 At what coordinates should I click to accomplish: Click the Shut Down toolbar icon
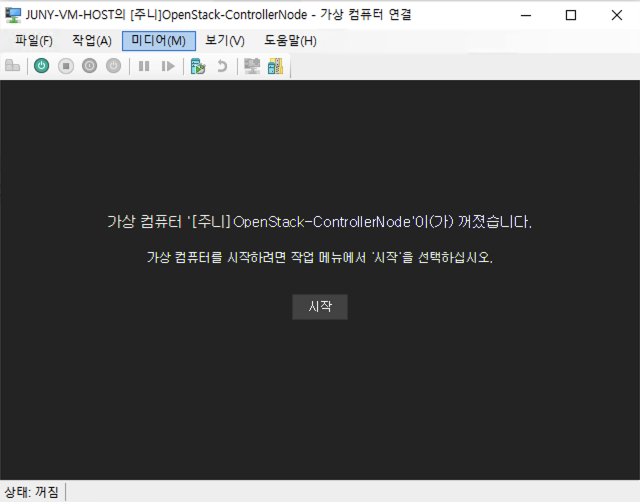(x=89, y=66)
